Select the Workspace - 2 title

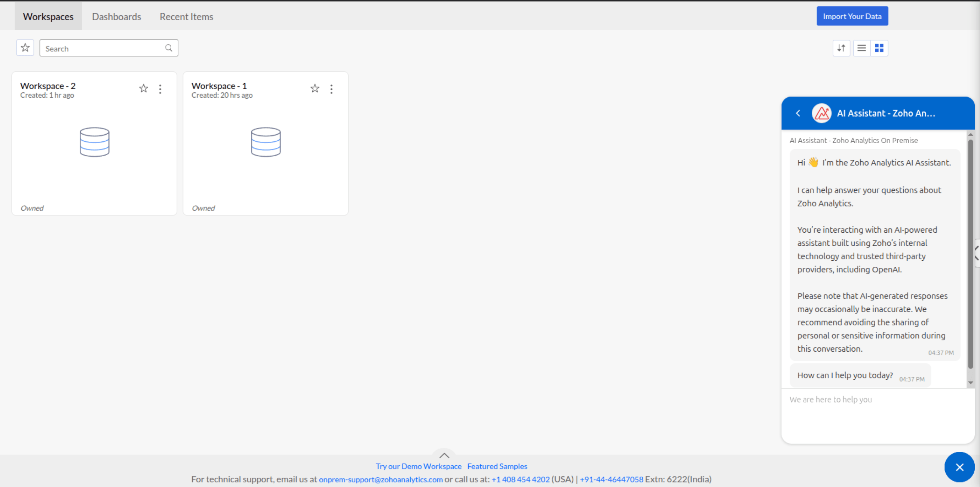[48, 86]
